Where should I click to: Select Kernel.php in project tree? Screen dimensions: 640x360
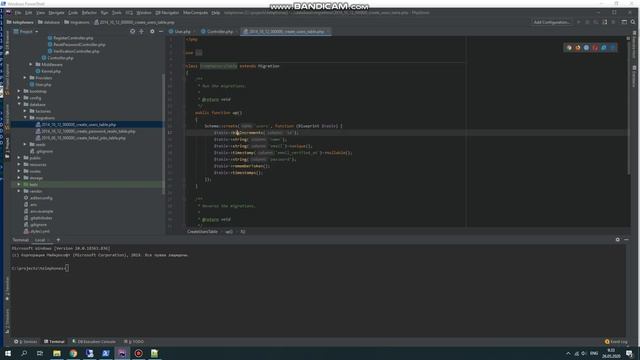tap(48, 71)
